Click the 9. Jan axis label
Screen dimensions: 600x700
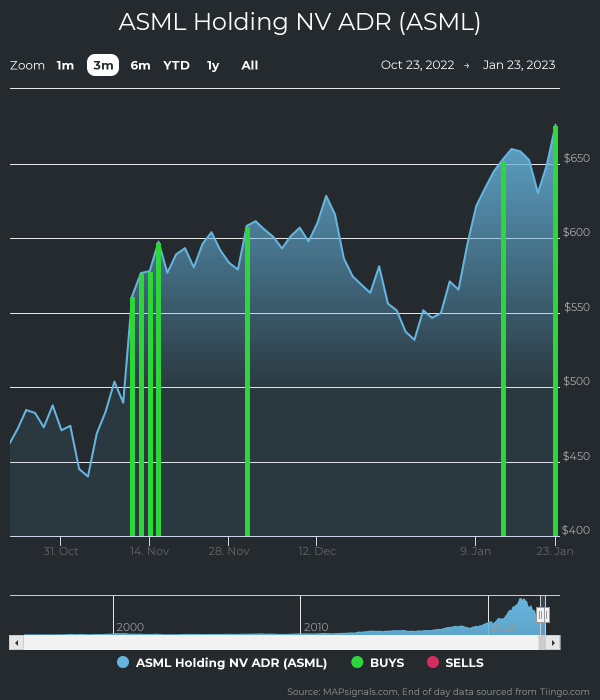(475, 551)
